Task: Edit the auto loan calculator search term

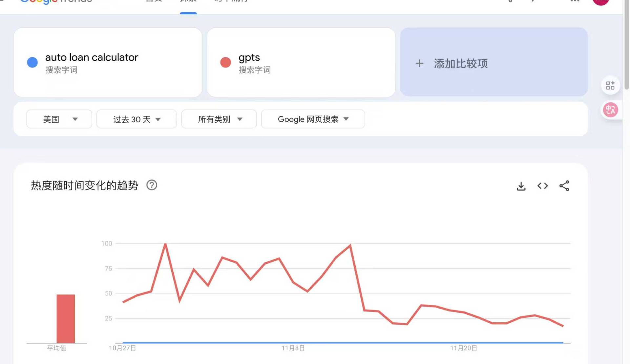Action: [x=108, y=62]
